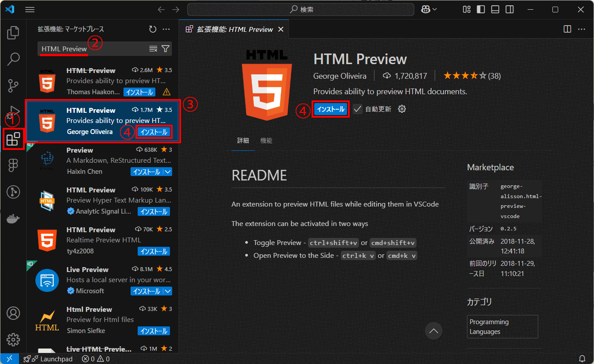Open the Accounts icon
The height and width of the screenshot is (364, 594).
pos(13,313)
